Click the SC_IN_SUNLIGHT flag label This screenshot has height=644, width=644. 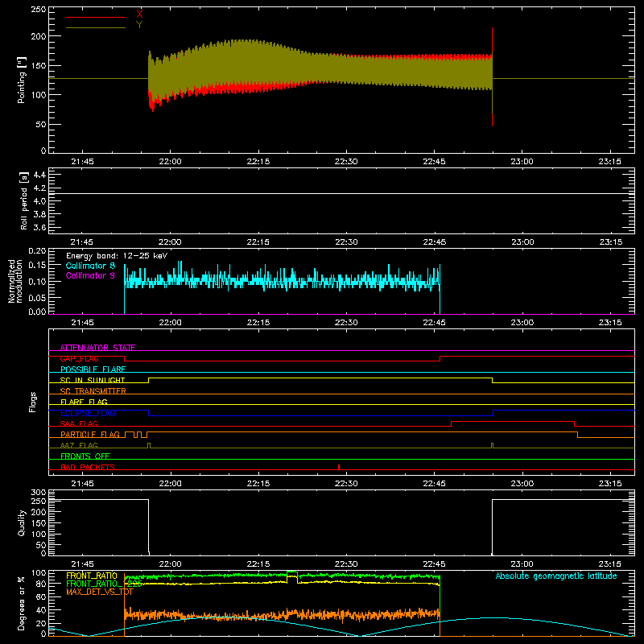coord(93,380)
